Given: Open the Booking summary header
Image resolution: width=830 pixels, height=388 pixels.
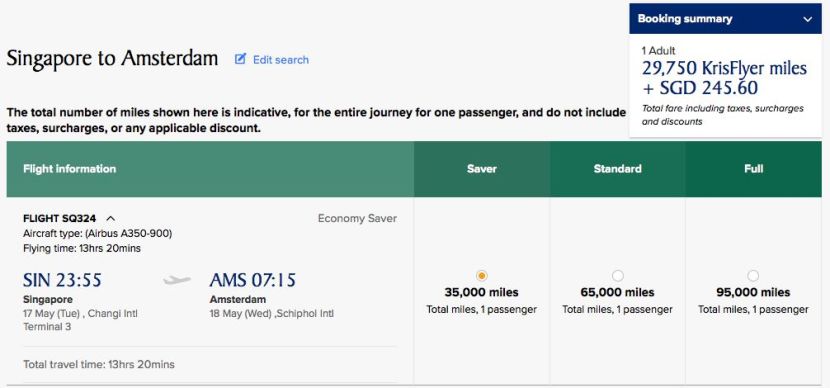Looking at the screenshot, I should 725,19.
